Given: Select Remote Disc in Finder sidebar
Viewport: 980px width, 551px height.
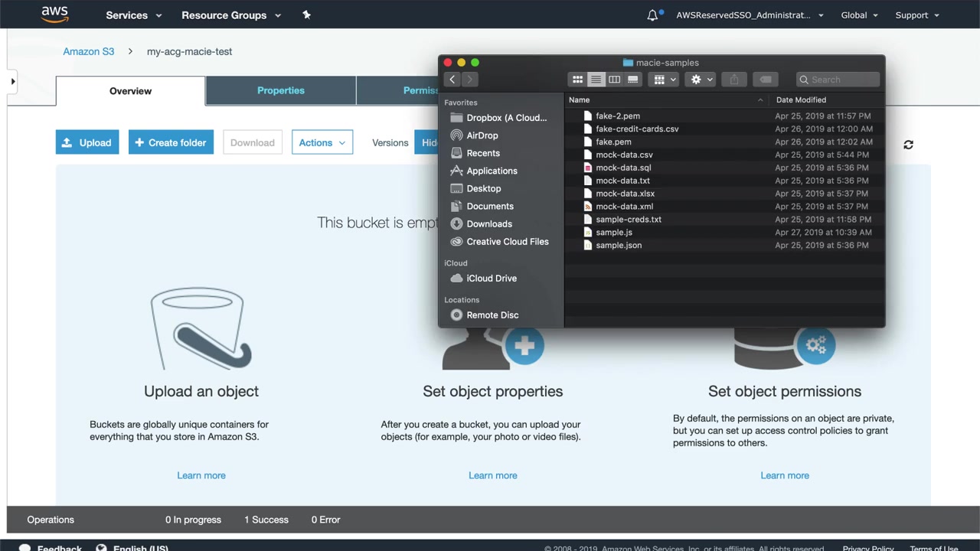Looking at the screenshot, I should (x=485, y=315).
